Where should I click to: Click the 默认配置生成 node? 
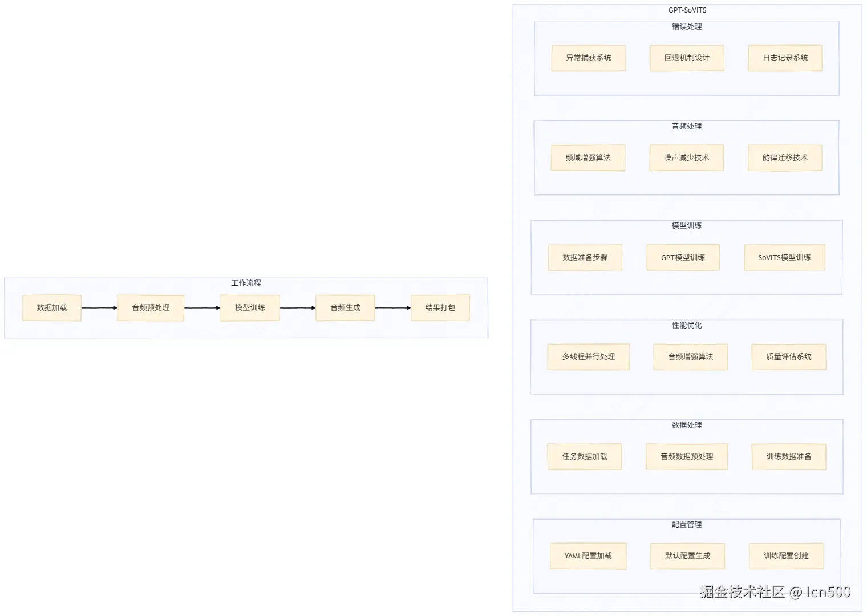687,556
